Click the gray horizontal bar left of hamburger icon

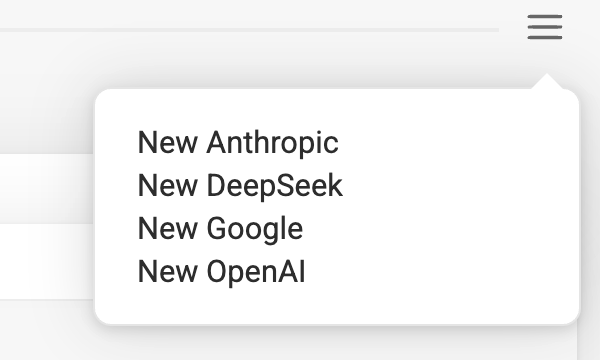tap(249, 30)
